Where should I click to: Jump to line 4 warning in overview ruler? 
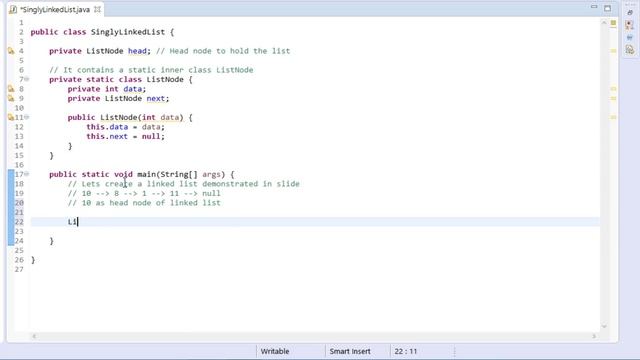click(x=613, y=51)
